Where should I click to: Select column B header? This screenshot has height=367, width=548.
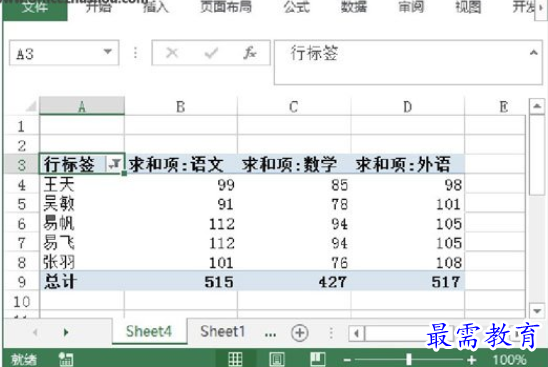click(x=181, y=107)
